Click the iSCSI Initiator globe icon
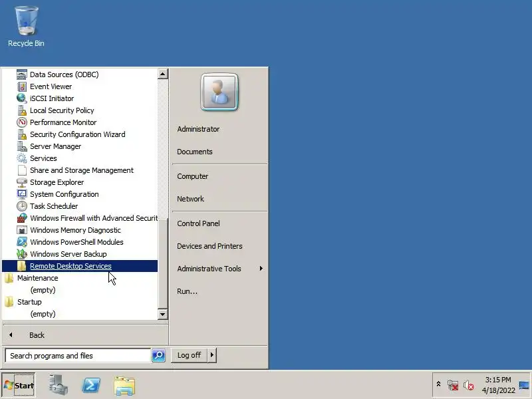The image size is (532, 399). (x=22, y=98)
